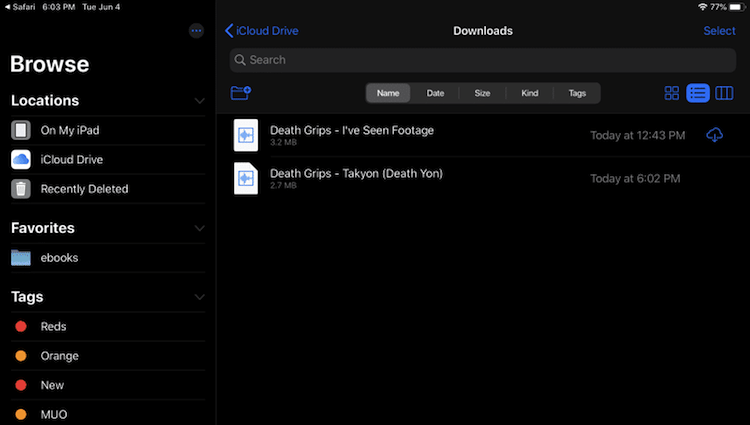The width and height of the screenshot is (750, 425).
Task: Create a new folder with the folder-plus icon
Action: point(241,93)
